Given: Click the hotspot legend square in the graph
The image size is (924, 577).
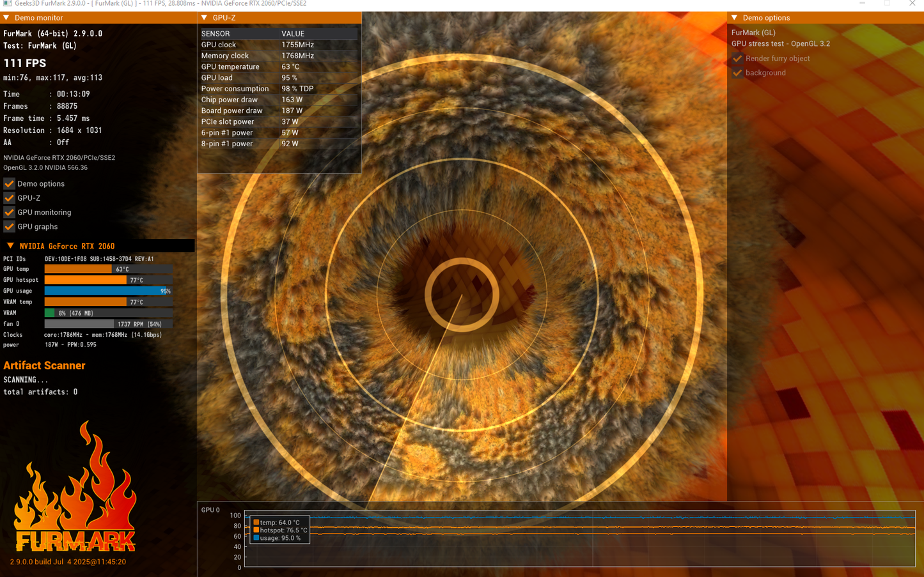Looking at the screenshot, I should click(x=256, y=530).
